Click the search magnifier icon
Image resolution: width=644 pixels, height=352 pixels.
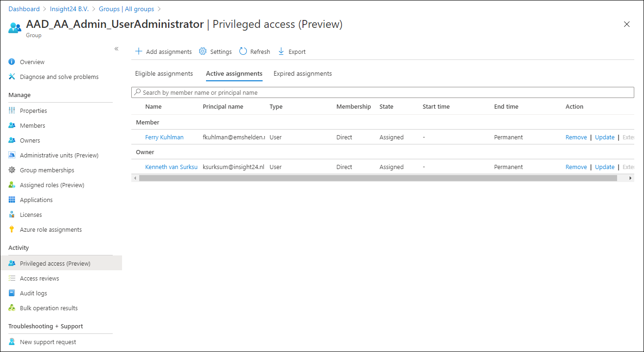tap(137, 92)
